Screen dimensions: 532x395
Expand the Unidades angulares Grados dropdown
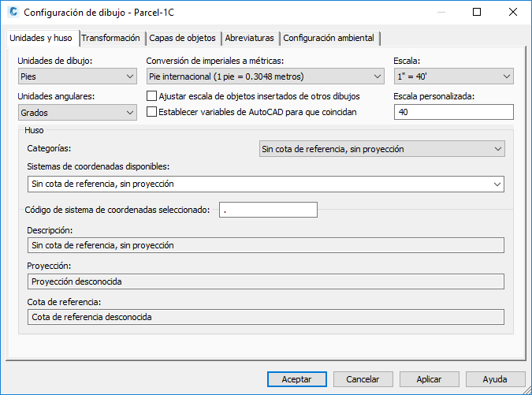coord(77,112)
